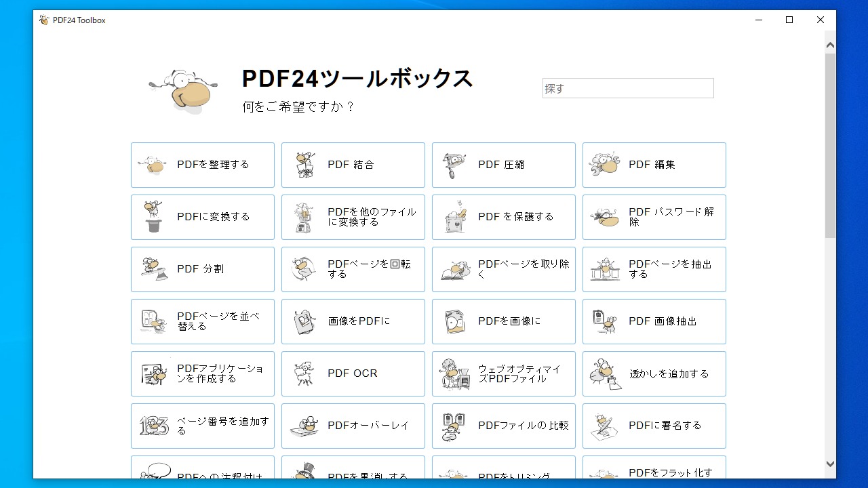Click the sheep icon on PDFを整理する tile
Screen dimensions: 868x488
153,165
